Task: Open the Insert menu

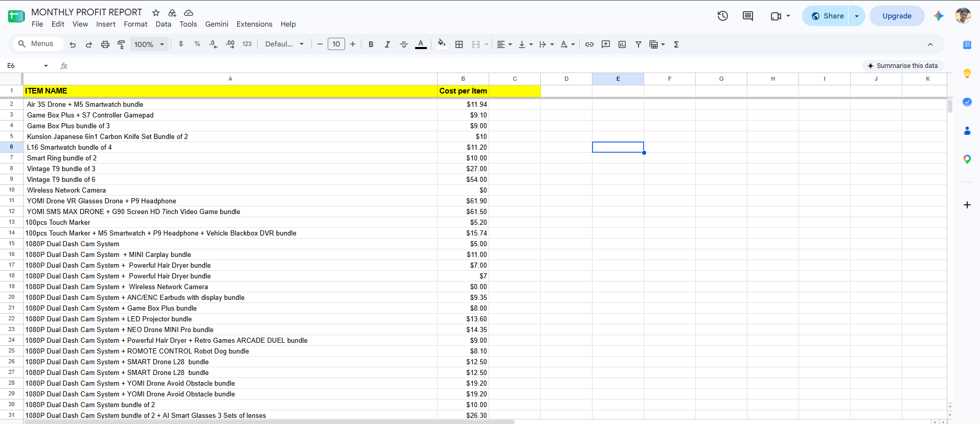Action: 106,24
